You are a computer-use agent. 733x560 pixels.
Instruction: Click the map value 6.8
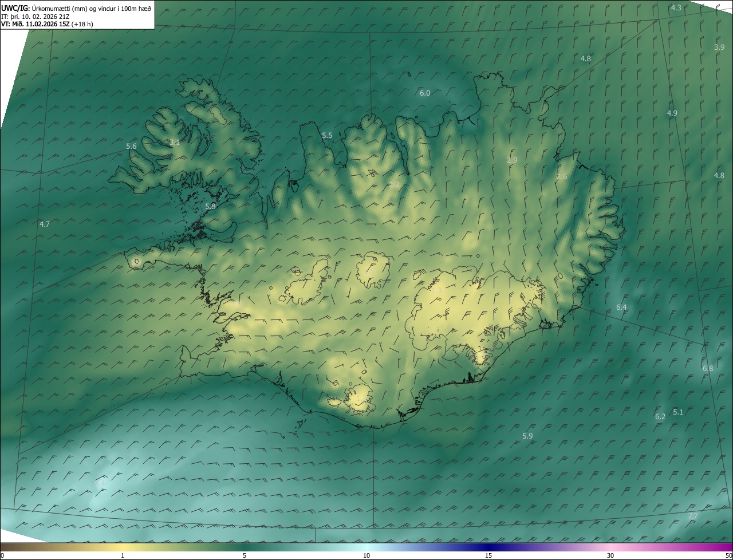click(708, 368)
